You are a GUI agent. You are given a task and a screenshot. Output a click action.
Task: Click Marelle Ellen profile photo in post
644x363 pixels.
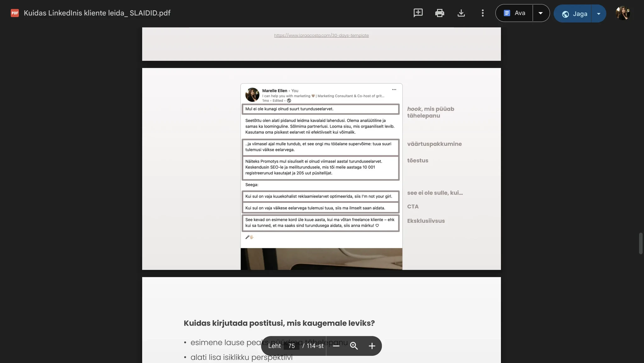pos(252,95)
